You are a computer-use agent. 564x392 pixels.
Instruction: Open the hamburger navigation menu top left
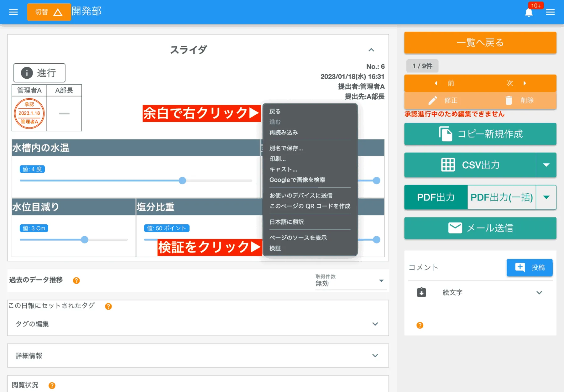pos(13,12)
